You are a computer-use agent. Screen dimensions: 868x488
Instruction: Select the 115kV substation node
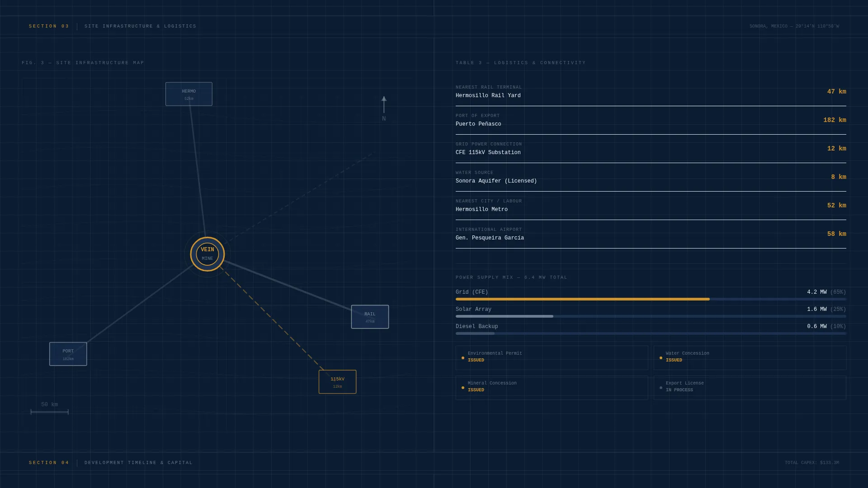point(337,382)
